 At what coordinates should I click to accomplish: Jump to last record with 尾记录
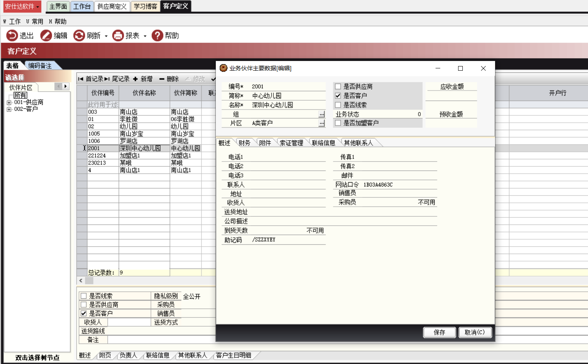[x=117, y=79]
